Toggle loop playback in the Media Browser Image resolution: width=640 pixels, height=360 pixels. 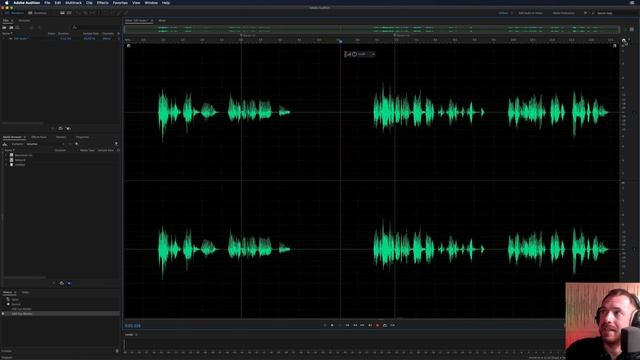point(62,283)
